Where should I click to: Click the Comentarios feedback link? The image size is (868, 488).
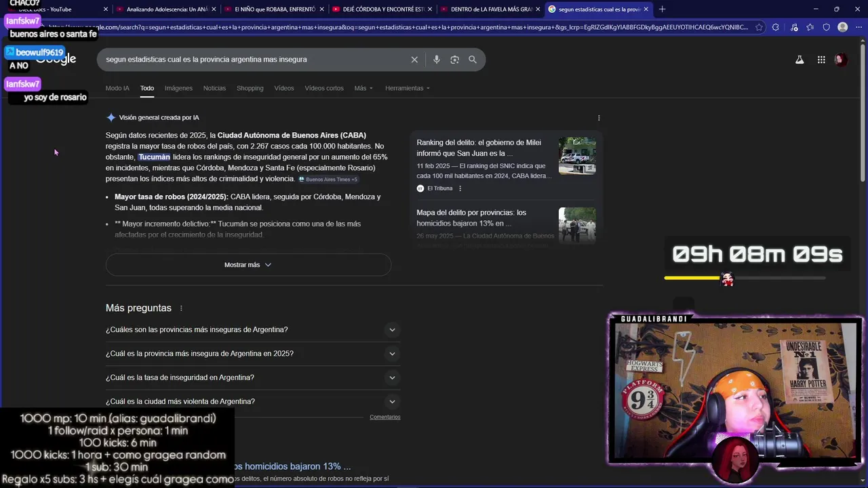pos(385,417)
